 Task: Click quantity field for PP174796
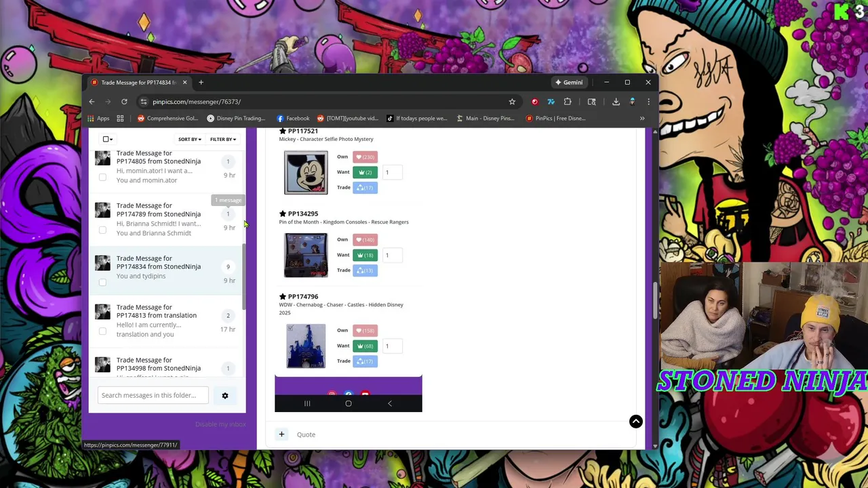tap(393, 346)
